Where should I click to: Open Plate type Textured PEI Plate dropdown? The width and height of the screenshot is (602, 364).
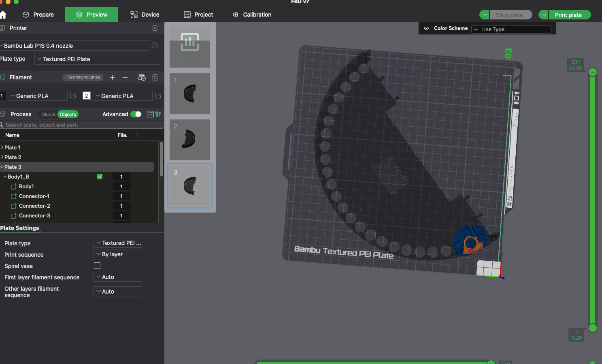97,59
